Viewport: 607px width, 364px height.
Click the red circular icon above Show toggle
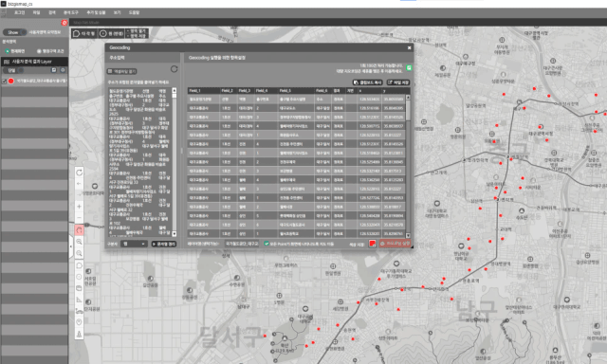tap(64, 23)
